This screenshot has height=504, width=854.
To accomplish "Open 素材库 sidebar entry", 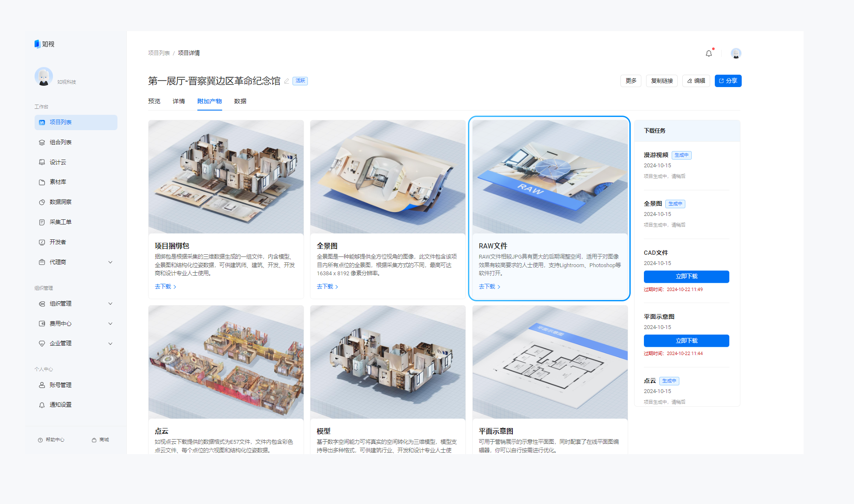I will click(x=76, y=182).
